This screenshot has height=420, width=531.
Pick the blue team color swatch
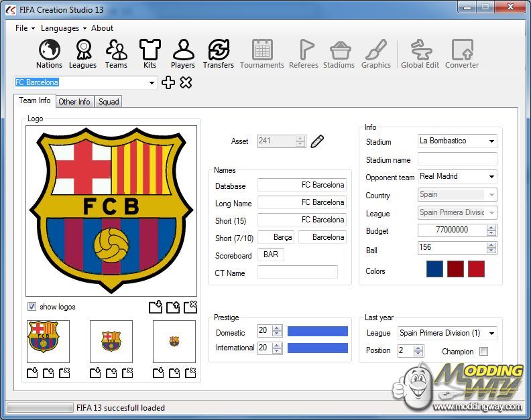(434, 269)
